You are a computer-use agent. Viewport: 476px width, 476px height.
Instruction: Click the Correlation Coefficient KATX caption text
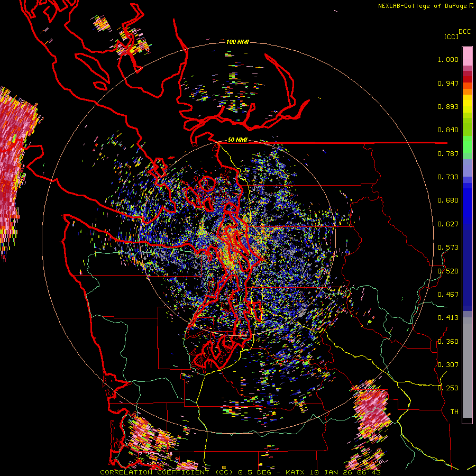pos(240,472)
